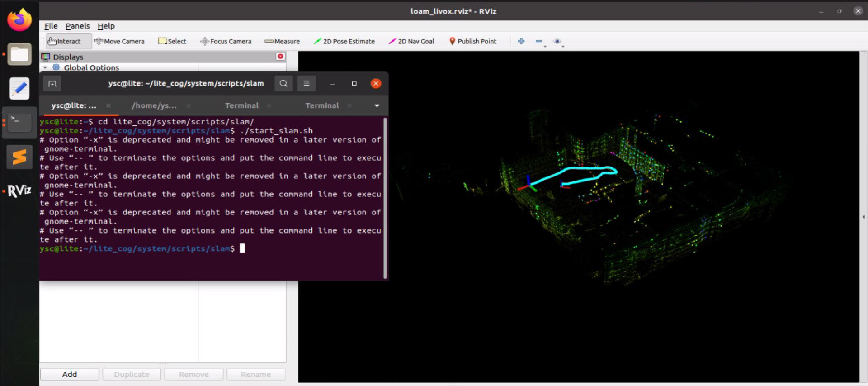Click the blue plus add-tool icon
Image resolution: width=868 pixels, height=386 pixels.
point(521,41)
